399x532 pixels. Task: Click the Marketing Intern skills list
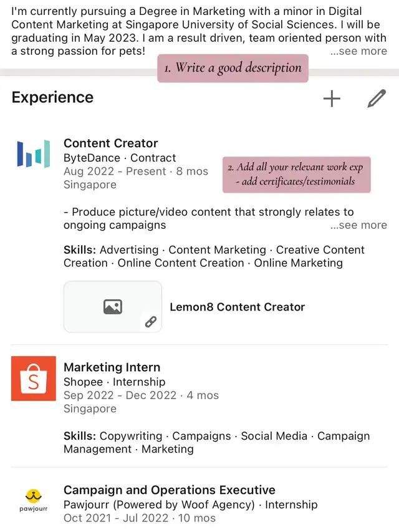tap(216, 442)
